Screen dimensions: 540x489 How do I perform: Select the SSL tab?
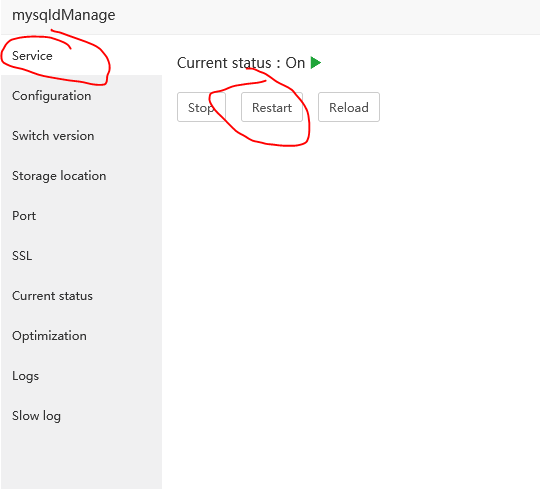pos(81,256)
